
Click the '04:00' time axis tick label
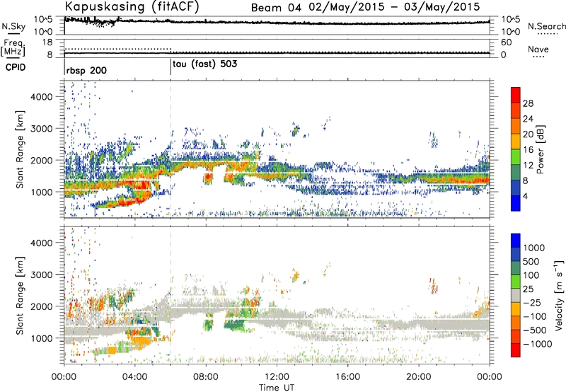pos(135,377)
